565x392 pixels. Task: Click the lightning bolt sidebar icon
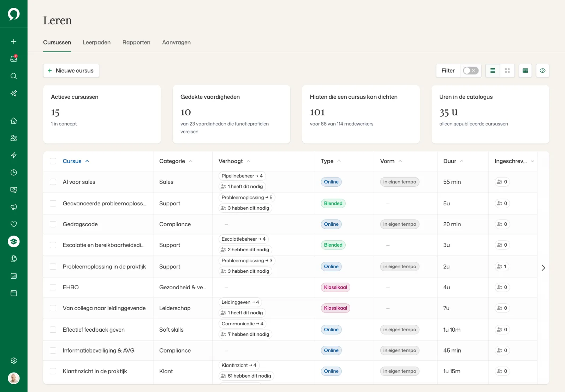pos(14,155)
